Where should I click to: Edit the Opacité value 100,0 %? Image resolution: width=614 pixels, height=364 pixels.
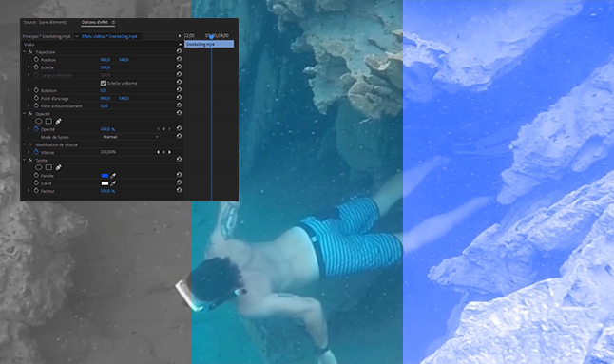tap(107, 129)
